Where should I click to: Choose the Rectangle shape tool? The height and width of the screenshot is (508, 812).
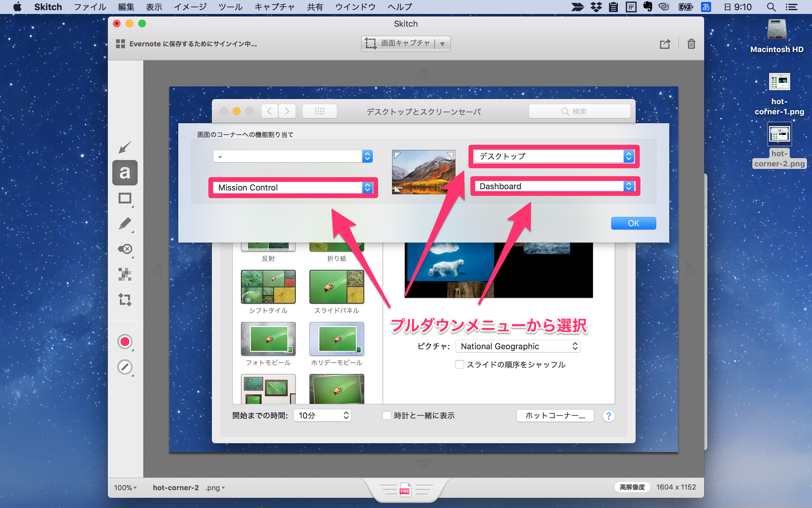coord(125,198)
